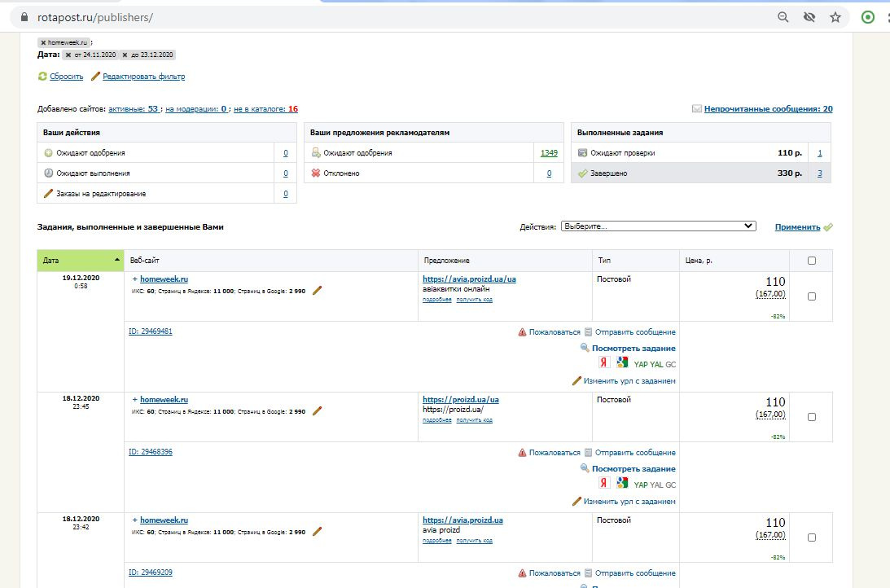Click Google icon for task 29468396
This screenshot has height=588, width=890.
[x=623, y=482]
